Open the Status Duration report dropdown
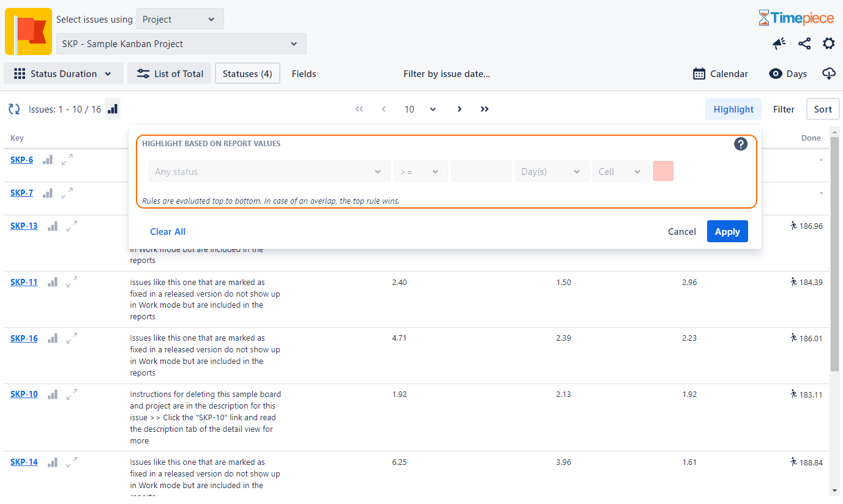Viewport: 843px width, 504px height. pyautogui.click(x=64, y=73)
